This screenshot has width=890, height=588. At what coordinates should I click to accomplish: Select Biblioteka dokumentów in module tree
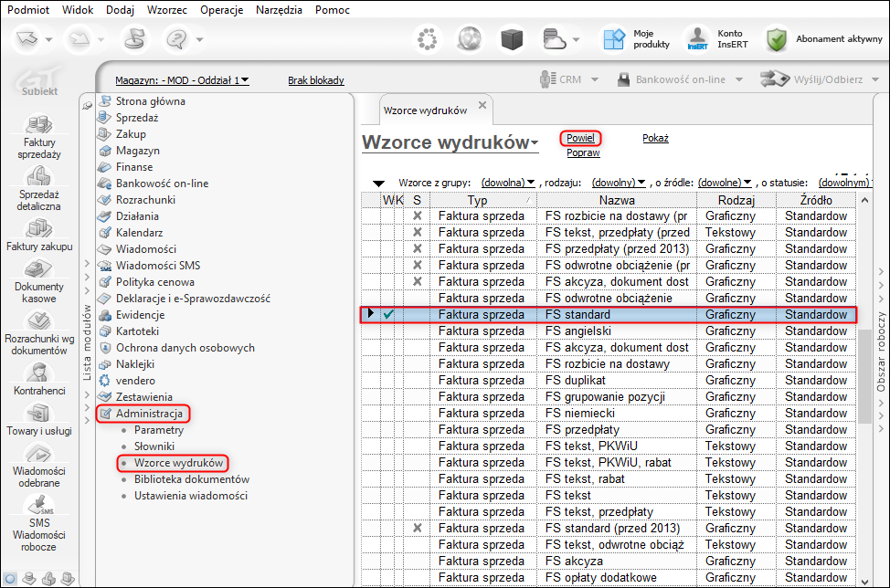(192, 479)
